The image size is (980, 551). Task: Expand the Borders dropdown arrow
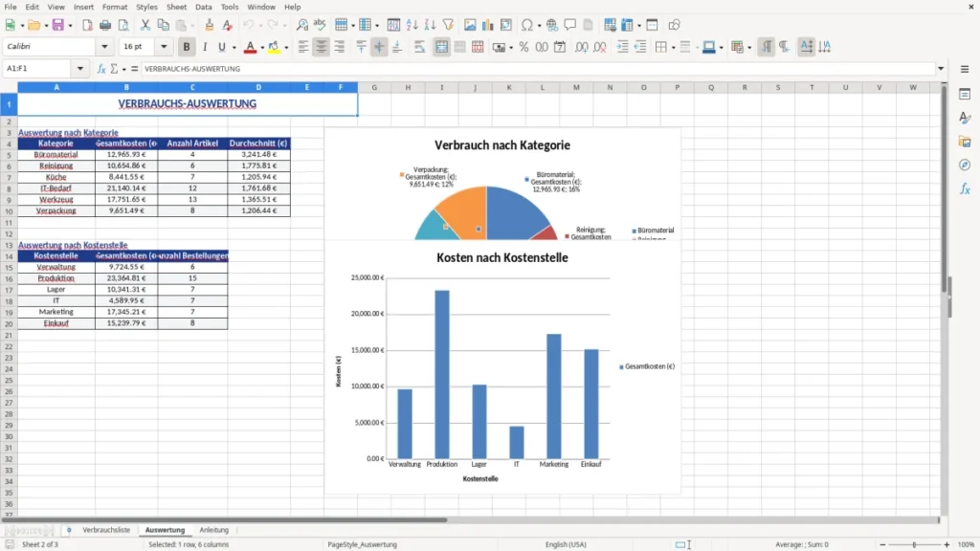(673, 48)
